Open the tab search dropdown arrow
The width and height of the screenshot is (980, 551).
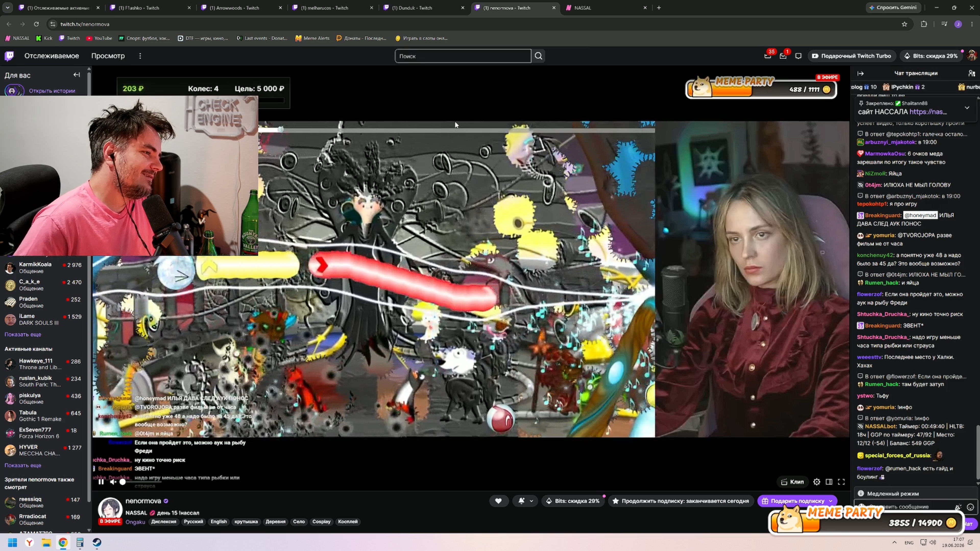8,8
